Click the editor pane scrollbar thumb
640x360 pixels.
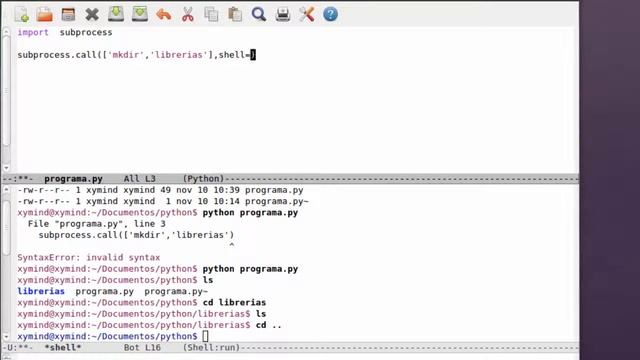click(6, 91)
